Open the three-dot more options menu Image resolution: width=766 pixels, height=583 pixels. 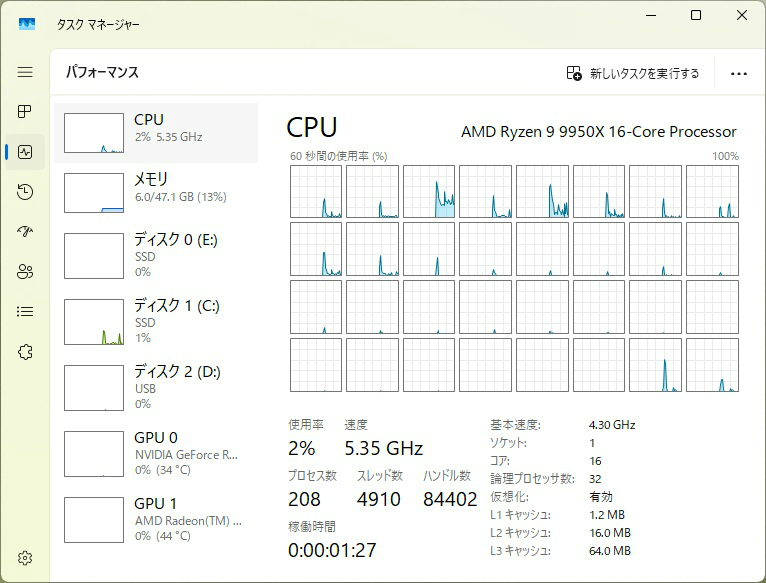739,73
